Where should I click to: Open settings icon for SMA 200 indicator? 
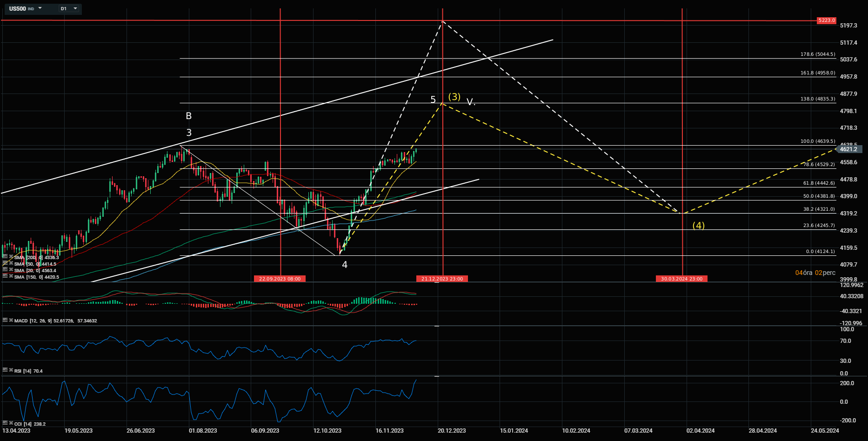pos(5,256)
